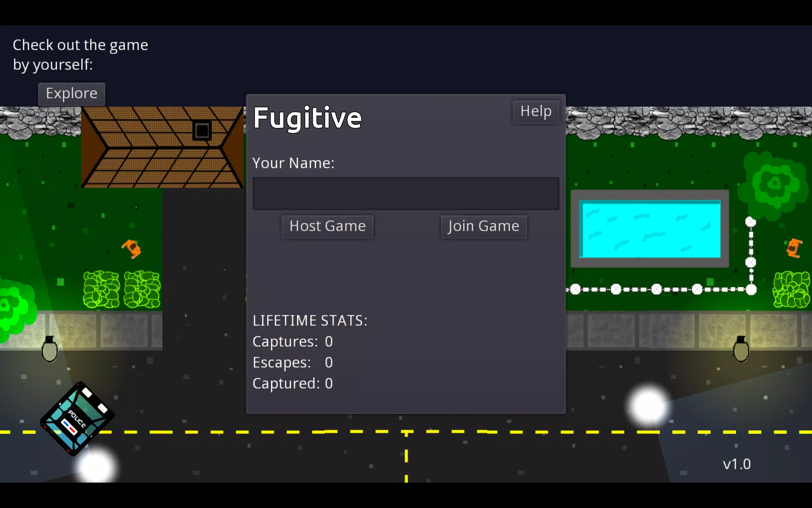Click the police car sprite
Image resolution: width=812 pixels, height=508 pixels.
pos(77,419)
